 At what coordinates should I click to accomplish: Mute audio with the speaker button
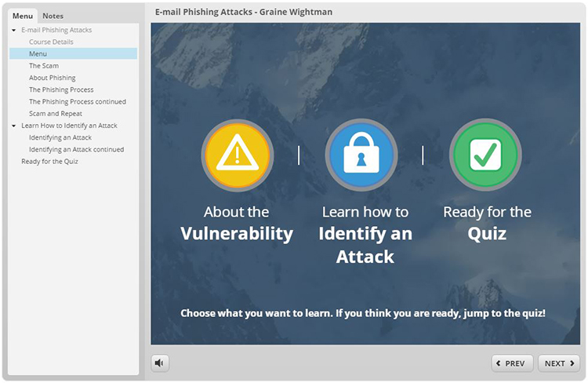(160, 363)
